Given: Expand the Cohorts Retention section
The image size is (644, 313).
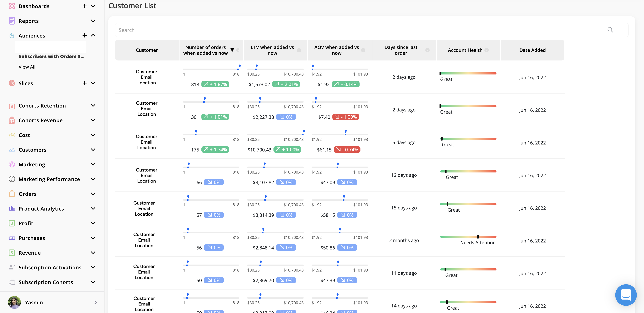Looking at the screenshot, I should 93,106.
